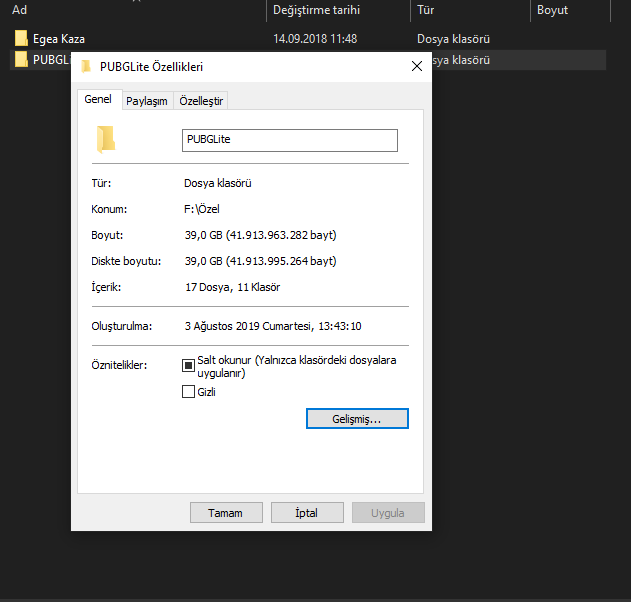Click the PUBGLite Özellikleri window title
Image resolution: width=631 pixels, height=602 pixels.
(x=151, y=67)
